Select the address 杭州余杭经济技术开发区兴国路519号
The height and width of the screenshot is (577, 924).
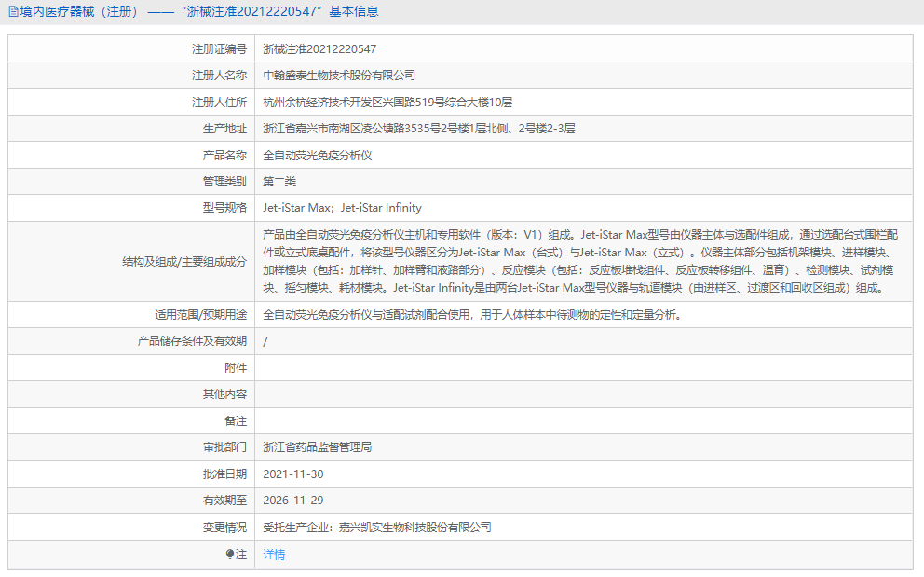pyautogui.click(x=354, y=102)
